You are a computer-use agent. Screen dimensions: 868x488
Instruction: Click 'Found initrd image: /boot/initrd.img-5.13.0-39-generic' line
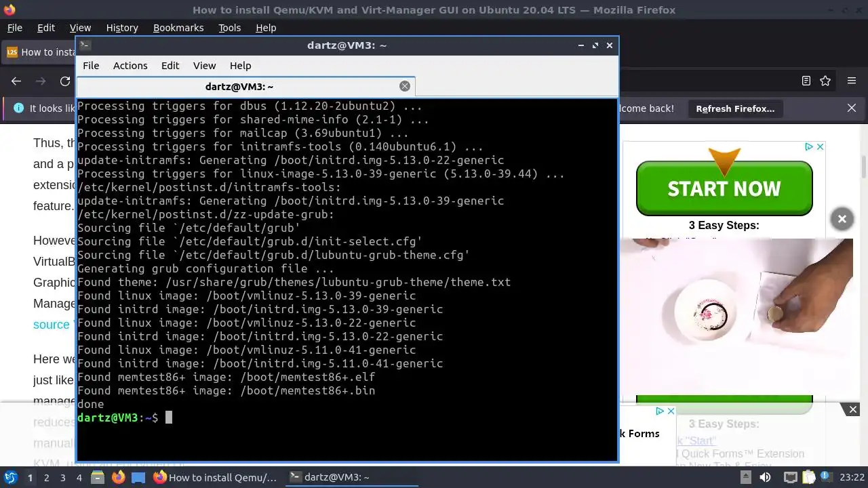[260, 309]
